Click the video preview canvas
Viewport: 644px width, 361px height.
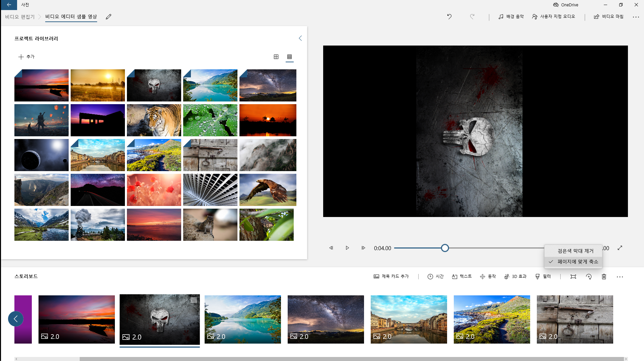point(475,131)
